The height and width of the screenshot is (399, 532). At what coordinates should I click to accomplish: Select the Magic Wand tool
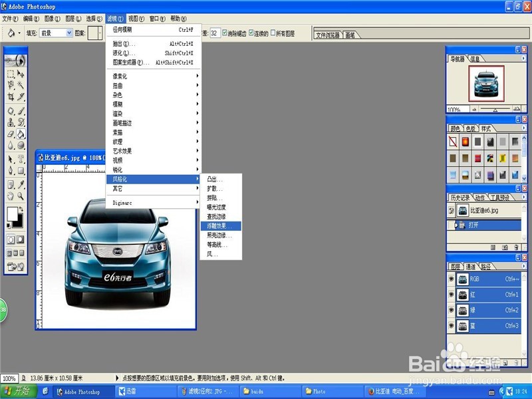point(21,85)
